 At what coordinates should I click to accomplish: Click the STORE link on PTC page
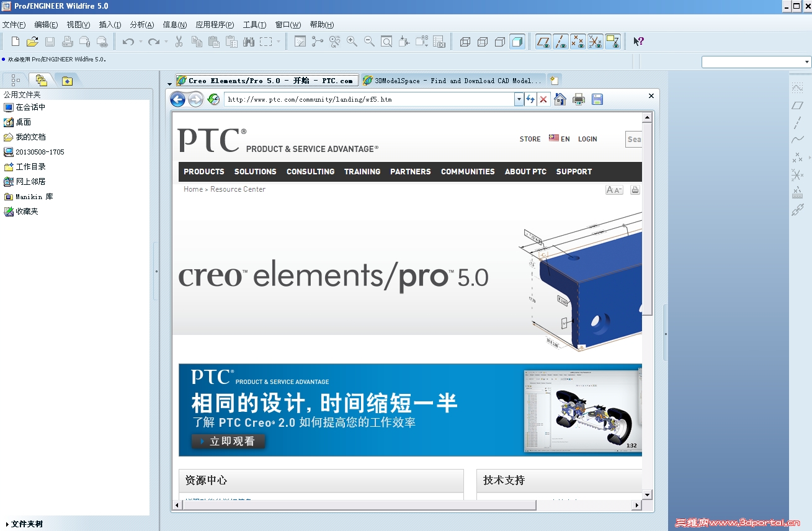coord(530,139)
